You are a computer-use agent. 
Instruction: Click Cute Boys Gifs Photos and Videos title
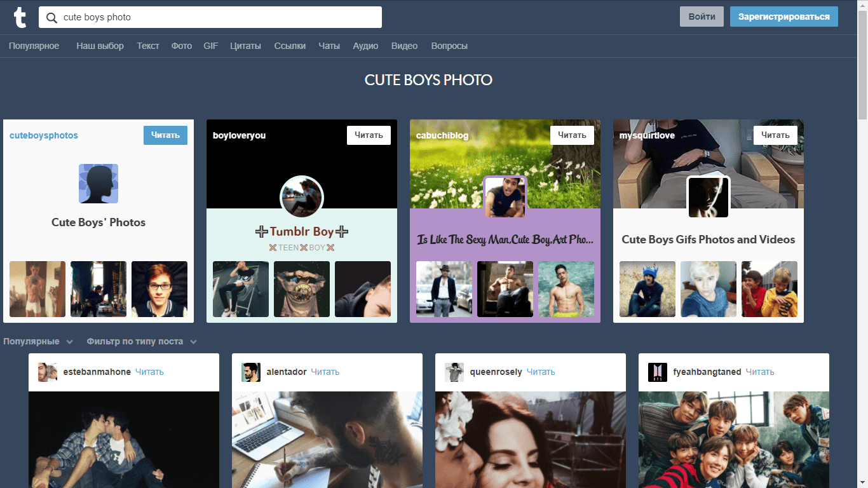(709, 240)
